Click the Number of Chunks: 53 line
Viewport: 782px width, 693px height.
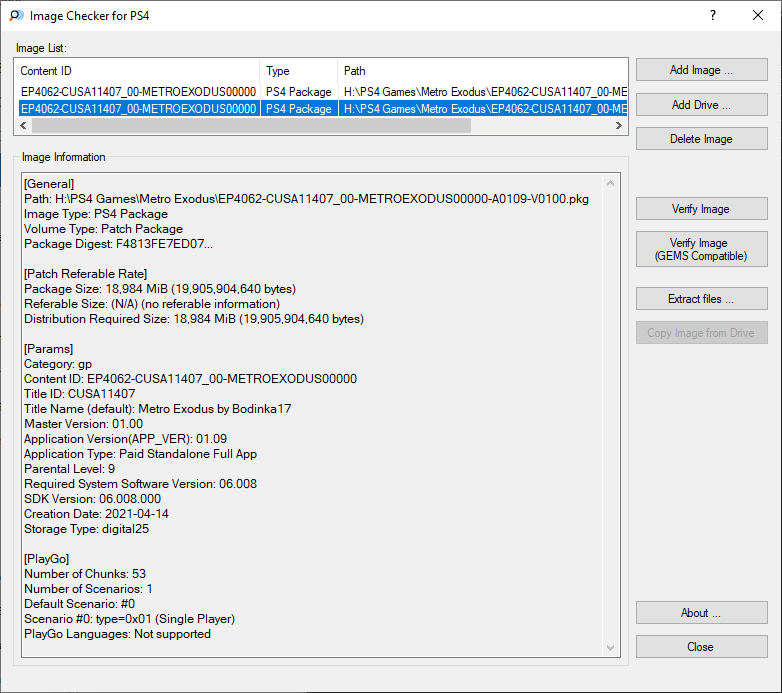(85, 574)
